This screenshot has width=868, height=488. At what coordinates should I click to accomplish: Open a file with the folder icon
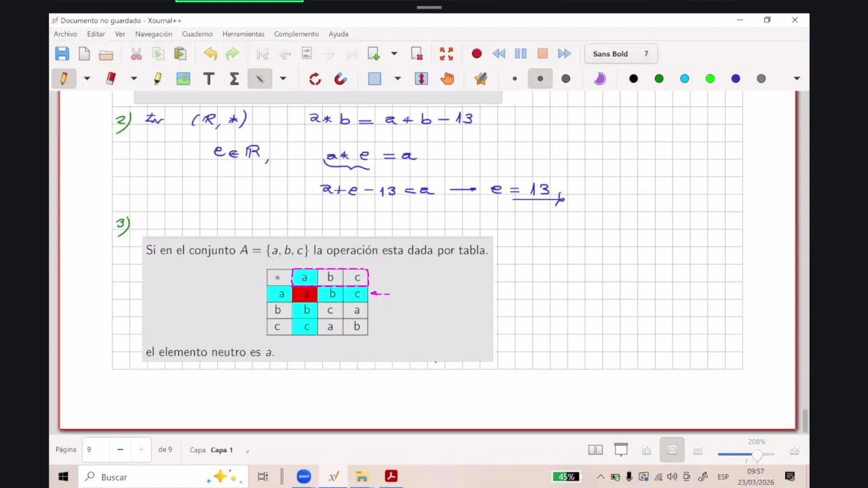[x=106, y=54]
